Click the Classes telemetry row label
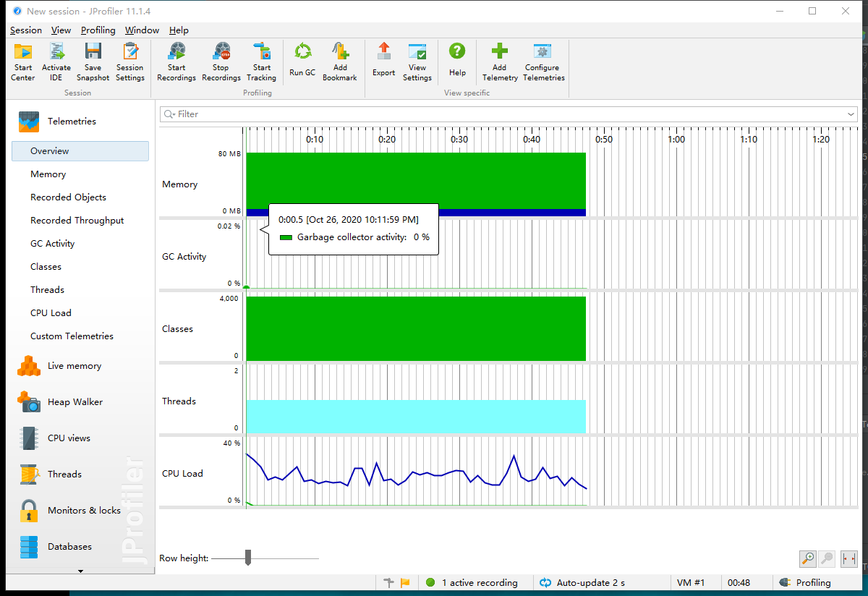Viewport: 868px width, 596px height. coord(177,329)
